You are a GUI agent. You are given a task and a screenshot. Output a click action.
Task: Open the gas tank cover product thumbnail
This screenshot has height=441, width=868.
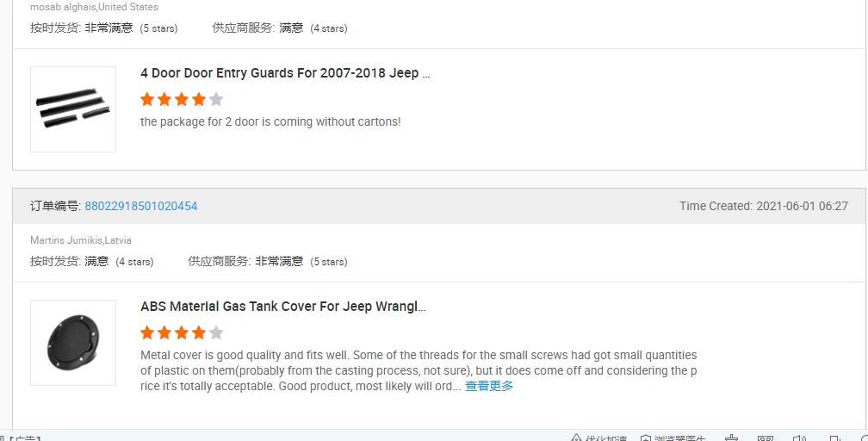[x=73, y=343]
